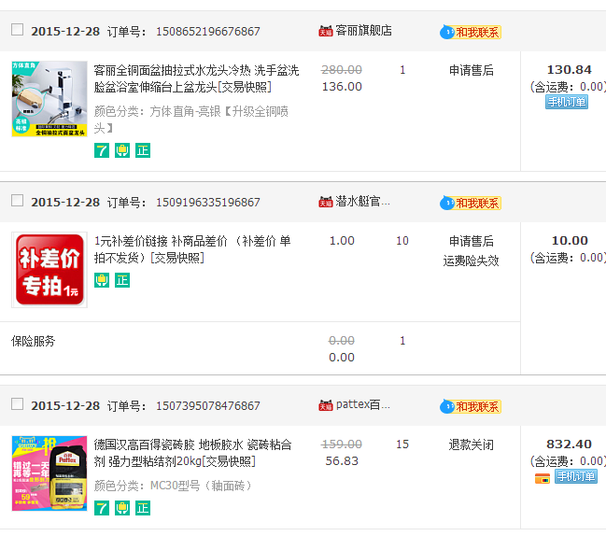Image resolution: width=606 pixels, height=536 pixels.
Task: Check the box for order 1508652196676867
Action: pos(17,30)
